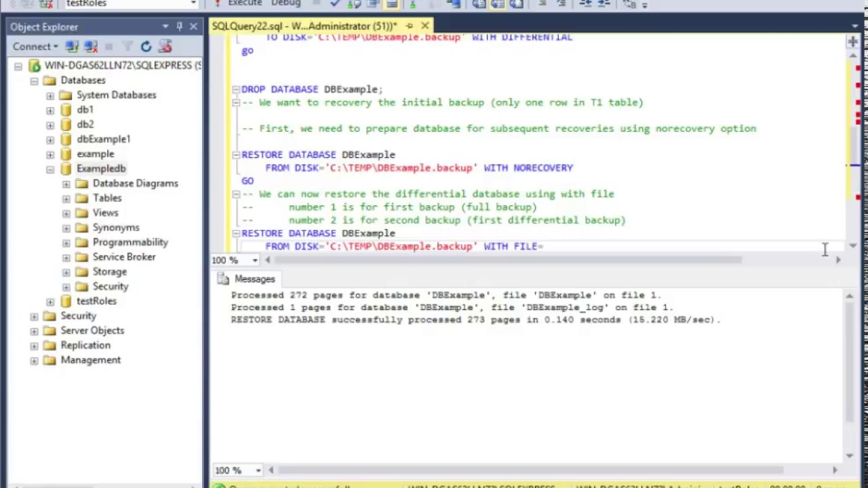Click the db1 database cylinder icon
Image resolution: width=868 pixels, height=488 pixels.
click(x=66, y=110)
